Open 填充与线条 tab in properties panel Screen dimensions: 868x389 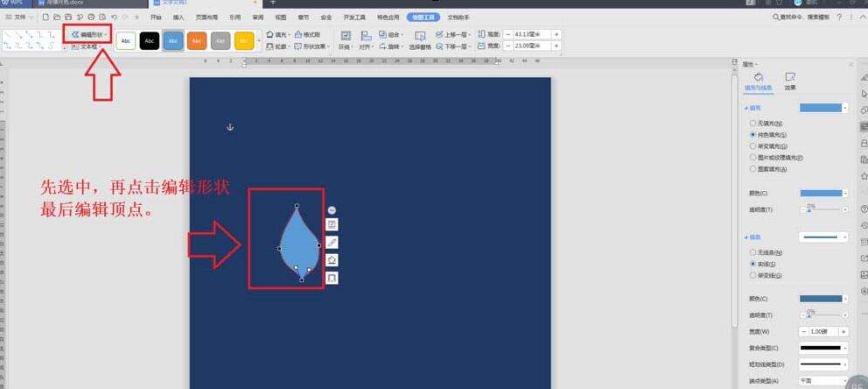coord(759,81)
